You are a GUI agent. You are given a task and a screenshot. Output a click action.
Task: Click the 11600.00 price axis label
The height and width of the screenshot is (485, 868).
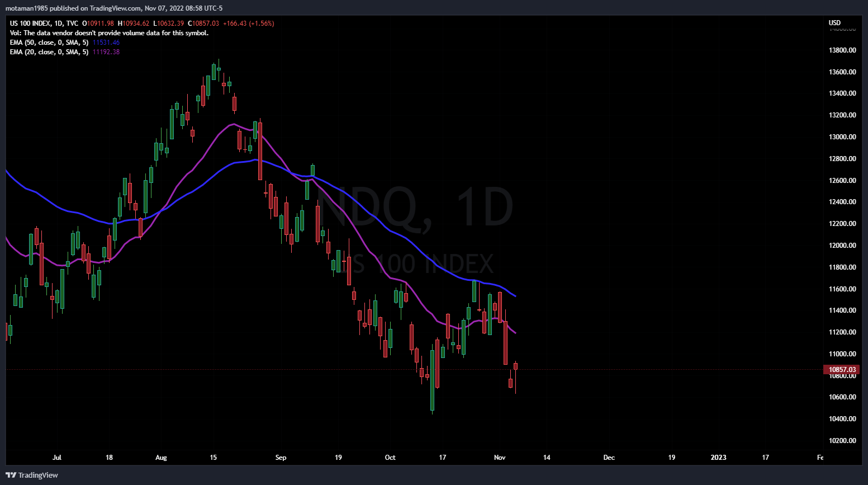point(842,289)
